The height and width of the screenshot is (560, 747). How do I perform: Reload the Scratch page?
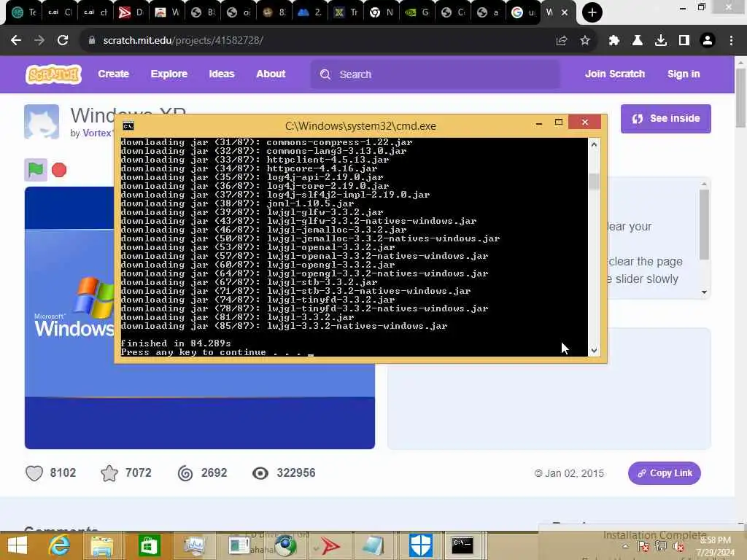[x=63, y=41]
